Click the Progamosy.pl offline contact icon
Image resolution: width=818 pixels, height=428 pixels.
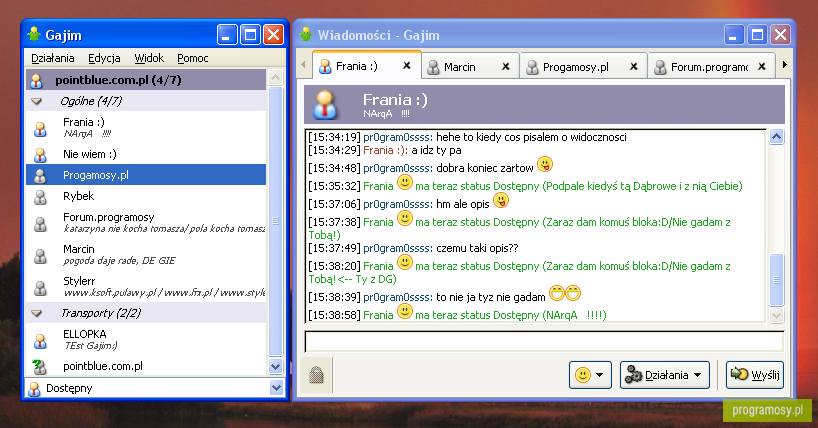click(40, 176)
